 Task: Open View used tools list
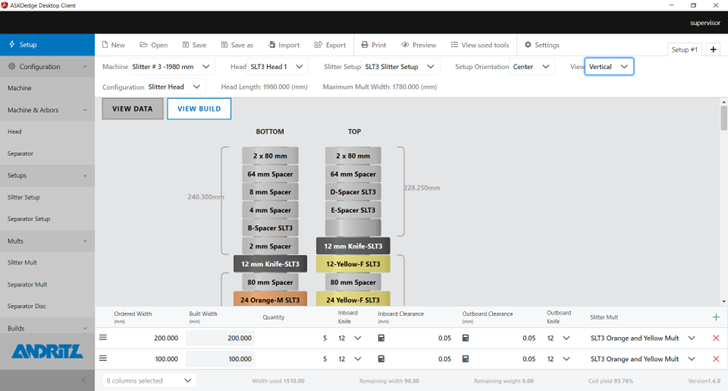click(480, 45)
